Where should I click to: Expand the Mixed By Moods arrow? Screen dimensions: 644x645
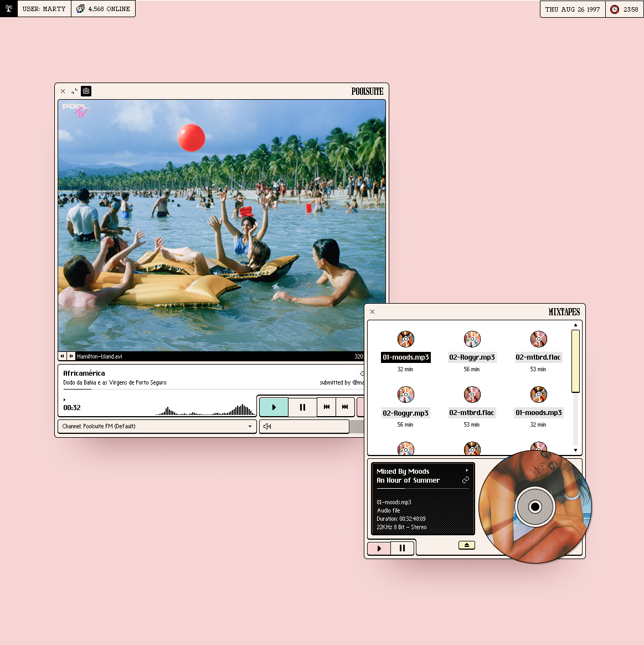(467, 470)
